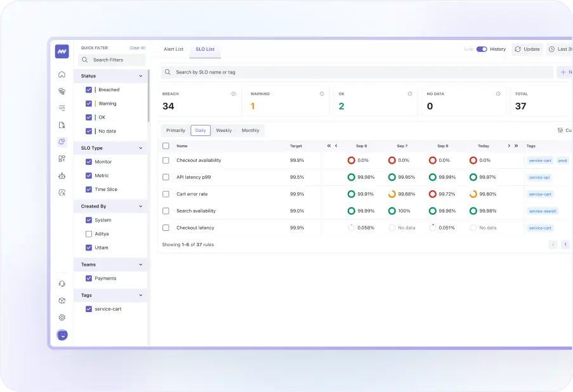Click the customize columns sliders icon
This screenshot has height=392, width=573.
point(560,130)
